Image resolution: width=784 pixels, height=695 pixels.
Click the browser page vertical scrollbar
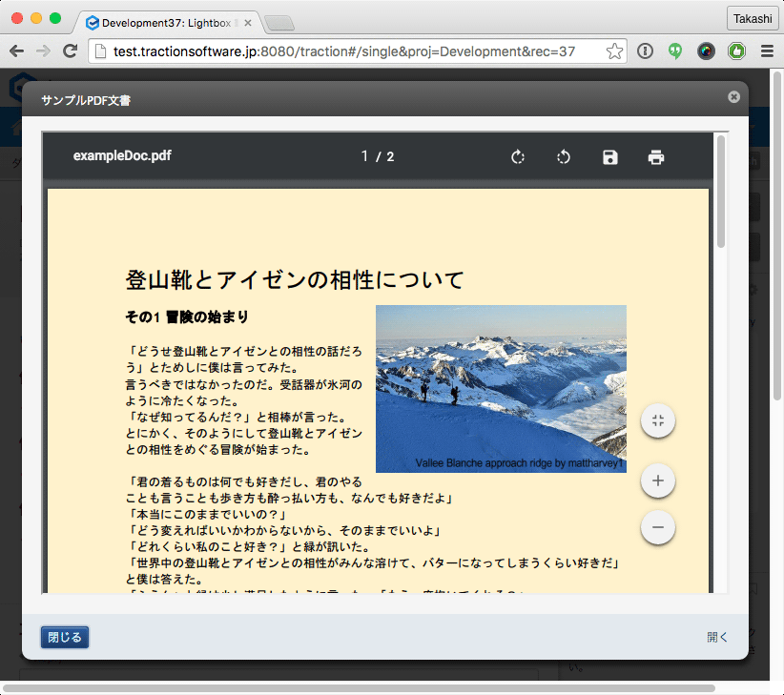click(x=776, y=235)
